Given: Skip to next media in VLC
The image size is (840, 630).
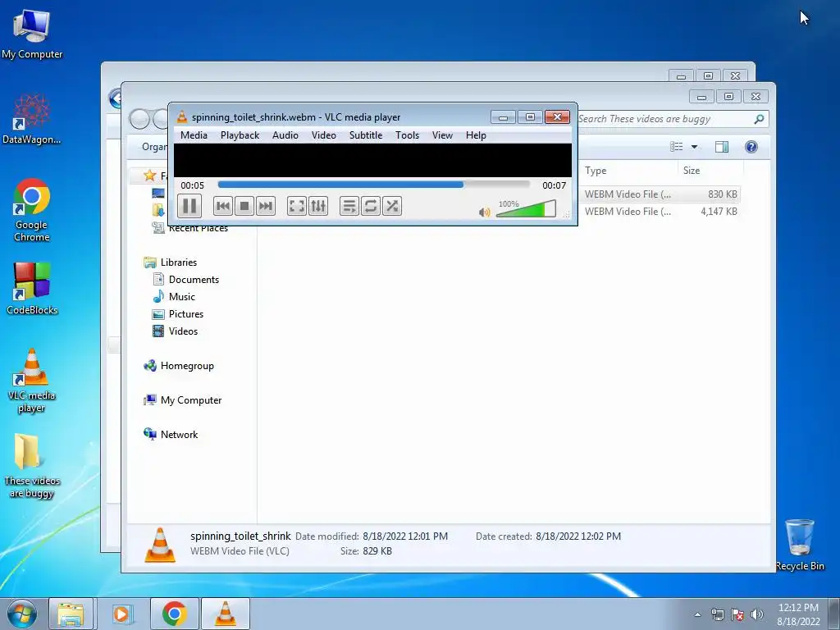Looking at the screenshot, I should click(265, 206).
